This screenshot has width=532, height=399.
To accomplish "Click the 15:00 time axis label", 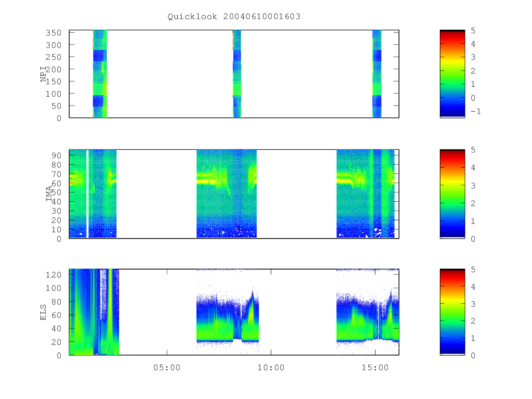I will pos(376,368).
